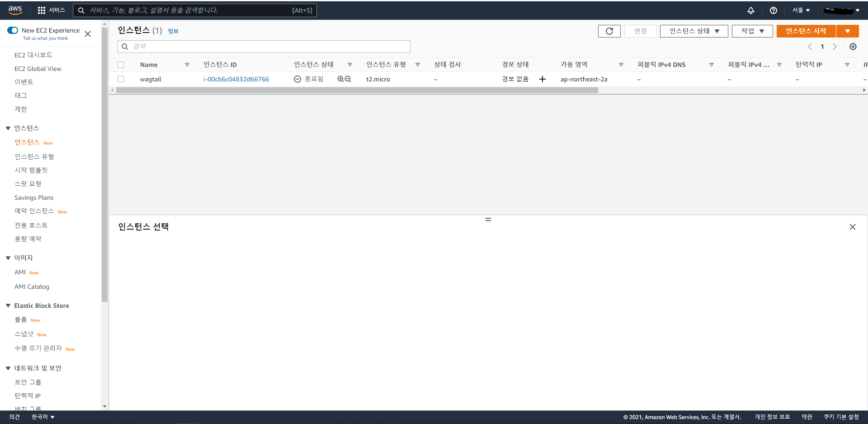Focus the instance 검색 filter field
This screenshot has width=868, height=424.
click(x=264, y=47)
